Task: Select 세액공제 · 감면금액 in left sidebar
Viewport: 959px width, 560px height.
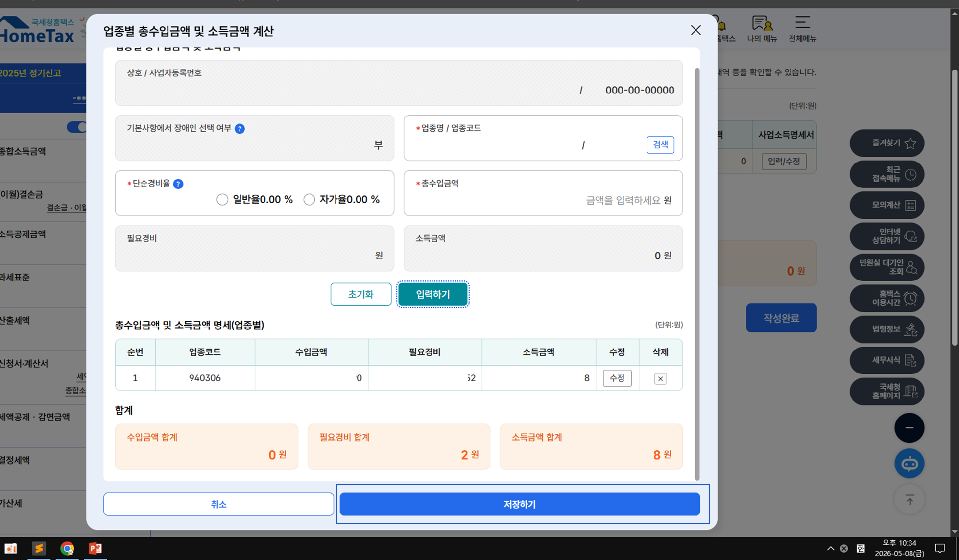Action: (x=35, y=417)
